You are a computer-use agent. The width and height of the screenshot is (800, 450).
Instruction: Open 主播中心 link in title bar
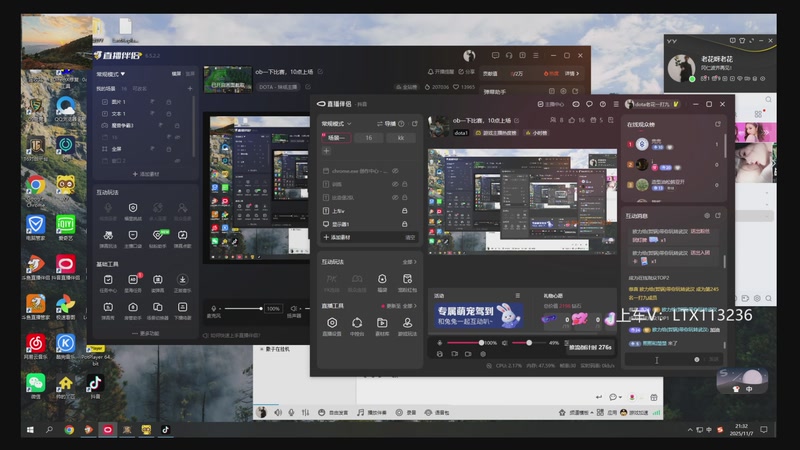click(551, 104)
